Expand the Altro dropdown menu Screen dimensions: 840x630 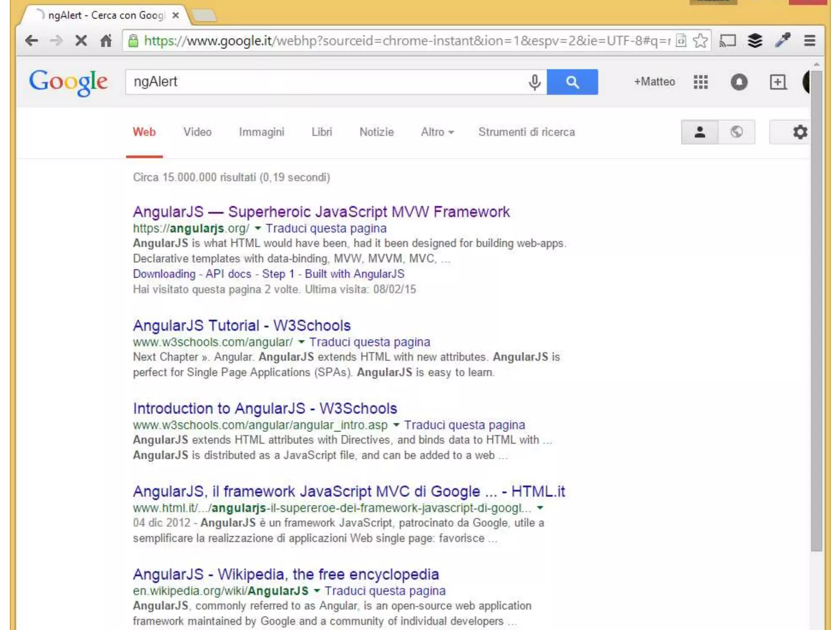437,132
